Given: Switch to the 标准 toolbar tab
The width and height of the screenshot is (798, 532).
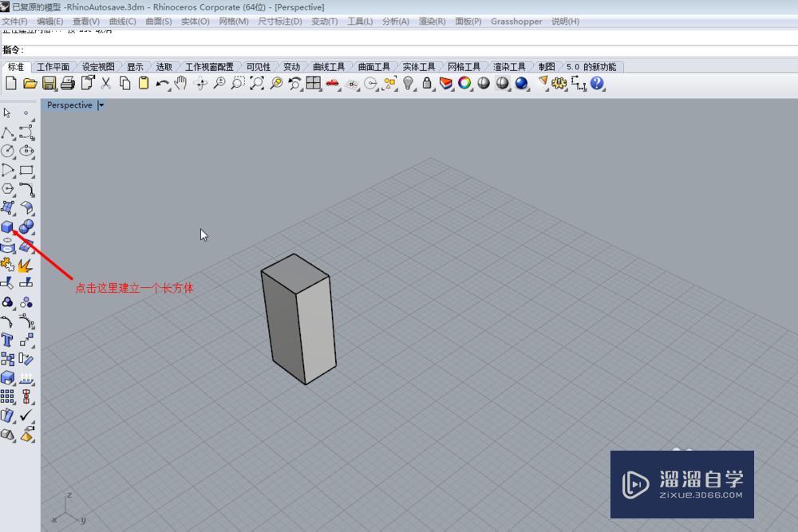Looking at the screenshot, I should pyautogui.click(x=16, y=67).
